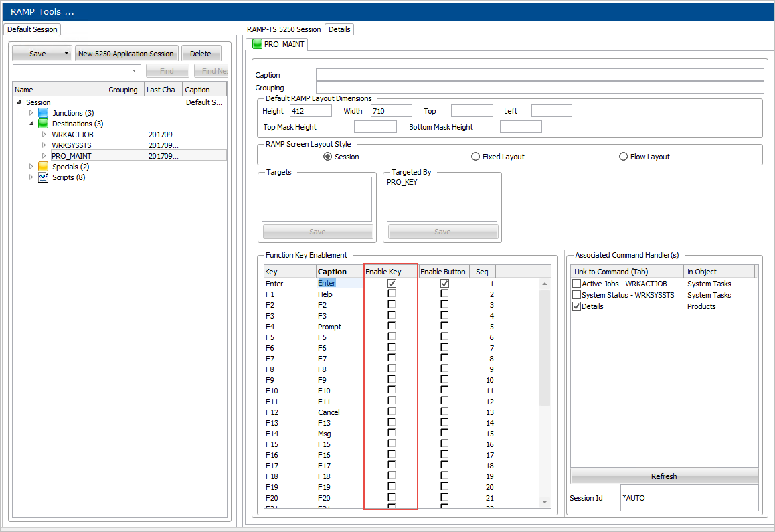
Task: Click the blue Junctions folder icon
Action: 44,113
